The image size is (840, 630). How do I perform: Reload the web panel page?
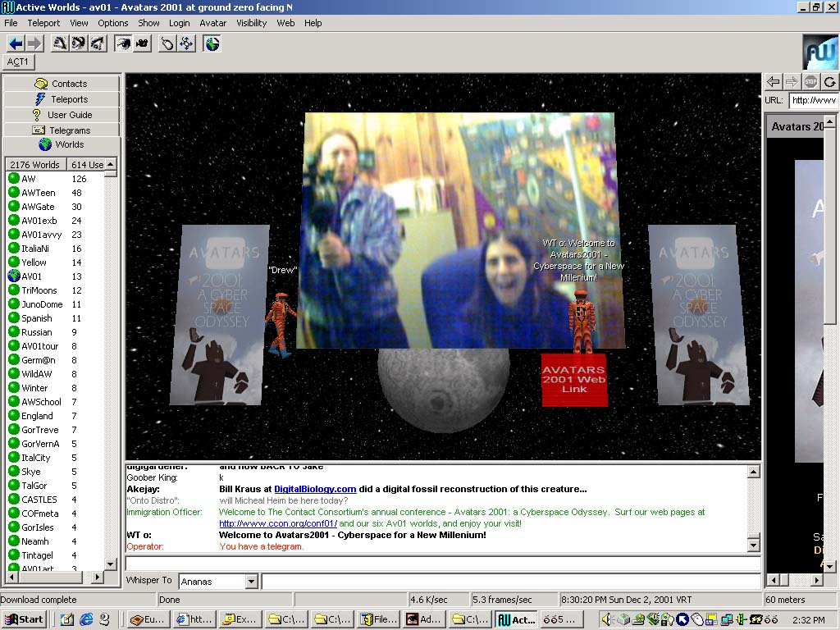pyautogui.click(x=830, y=81)
